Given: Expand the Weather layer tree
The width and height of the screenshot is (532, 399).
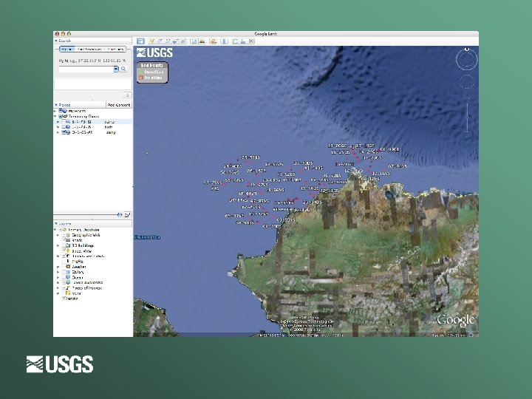Looking at the screenshot, I should tap(58, 266).
